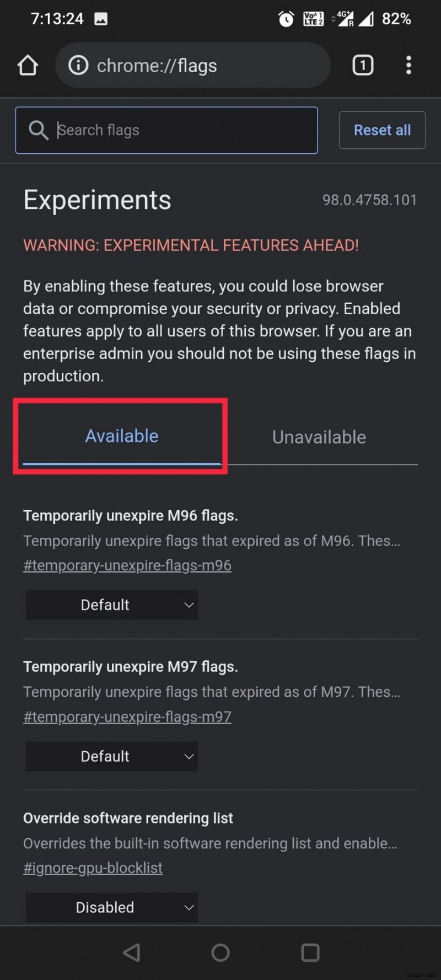
Task: Tap the Home circle navigation button
Action: tap(220, 951)
